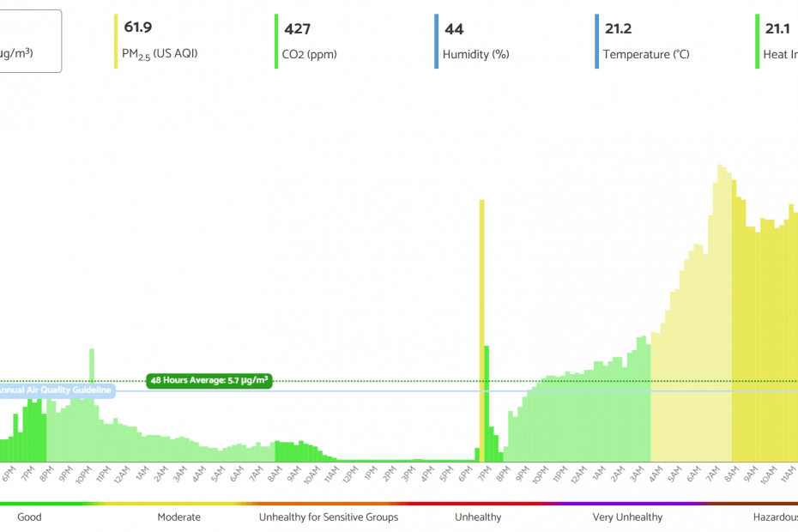Select Unhealthy for Sensitive Groups legend entry

tap(328, 517)
